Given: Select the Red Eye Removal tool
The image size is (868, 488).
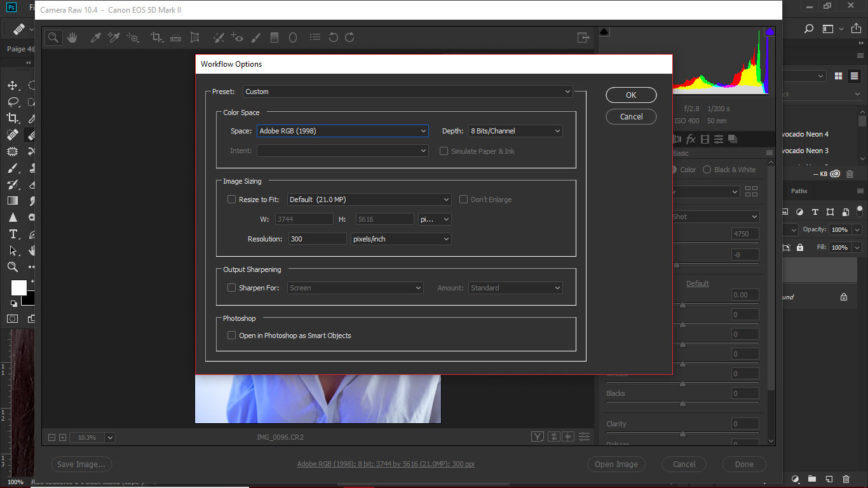Looking at the screenshot, I should point(237,37).
